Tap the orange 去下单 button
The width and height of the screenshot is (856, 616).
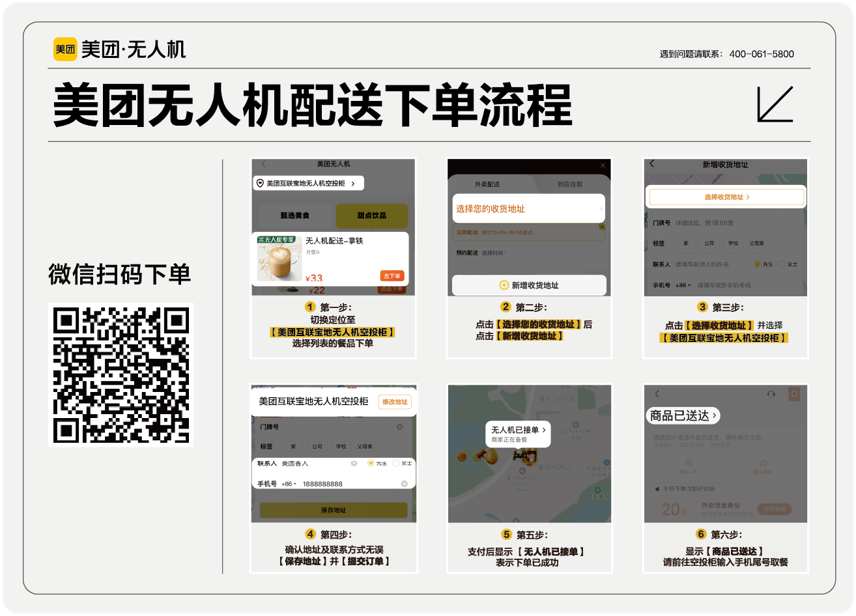tap(392, 276)
